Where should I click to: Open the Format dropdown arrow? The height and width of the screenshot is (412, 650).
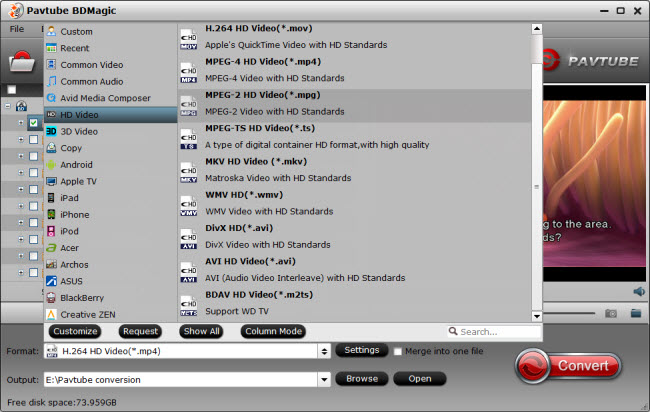(x=324, y=351)
